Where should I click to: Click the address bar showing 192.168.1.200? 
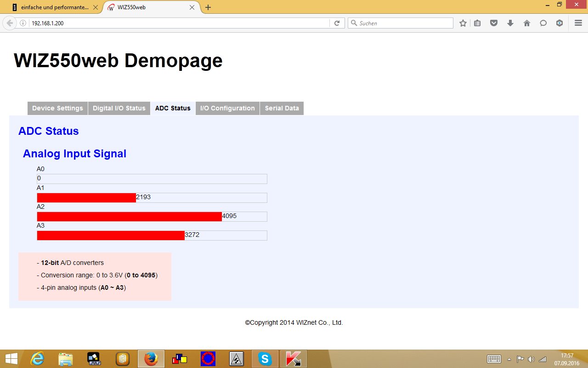[x=179, y=23]
